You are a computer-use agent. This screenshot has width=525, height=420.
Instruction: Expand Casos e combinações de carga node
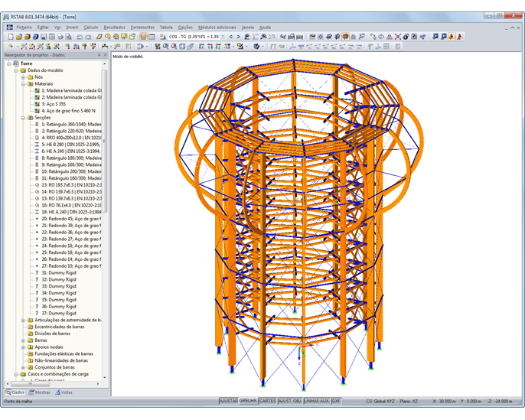(16, 374)
